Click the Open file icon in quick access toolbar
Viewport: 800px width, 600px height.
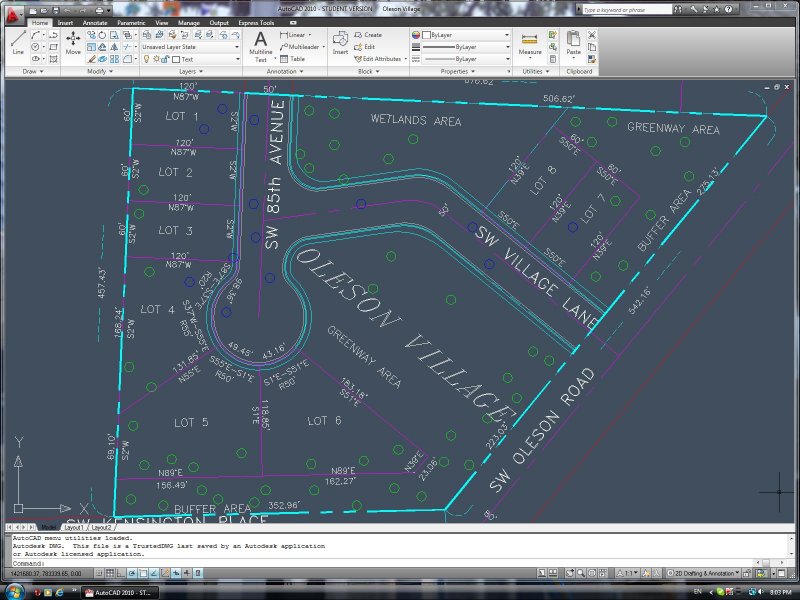pos(44,10)
